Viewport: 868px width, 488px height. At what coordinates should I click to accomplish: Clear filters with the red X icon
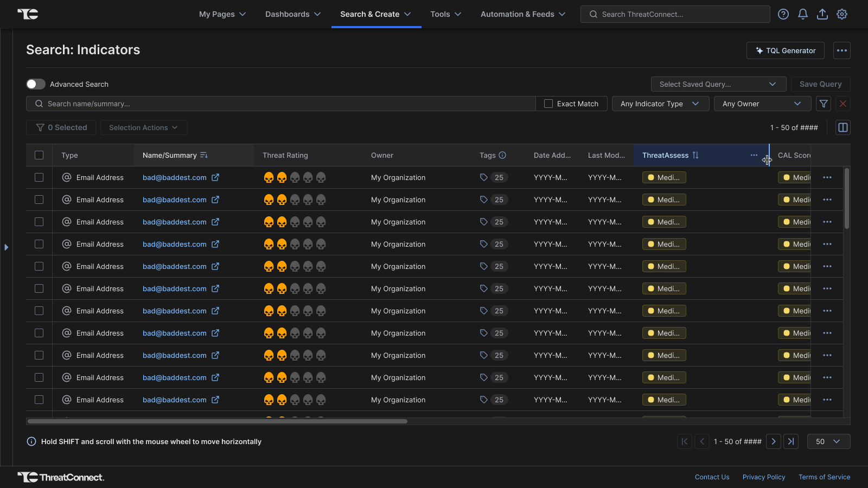[x=843, y=104]
